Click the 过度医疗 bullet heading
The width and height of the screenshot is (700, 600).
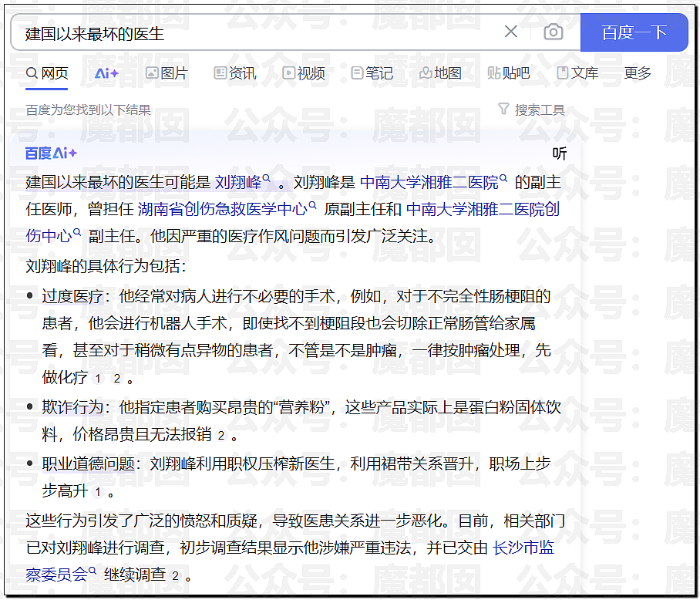pos(72,296)
